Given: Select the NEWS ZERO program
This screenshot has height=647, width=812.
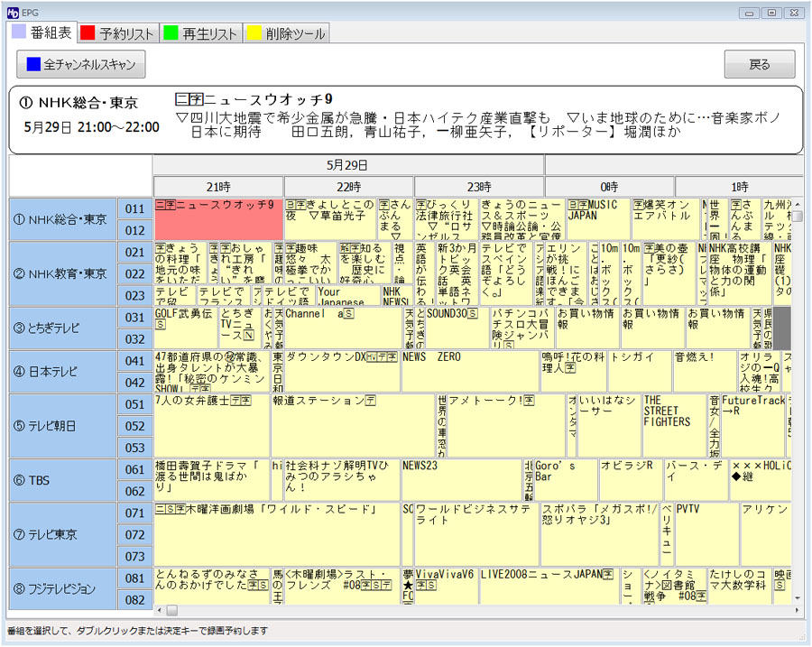Looking at the screenshot, I should coord(470,372).
